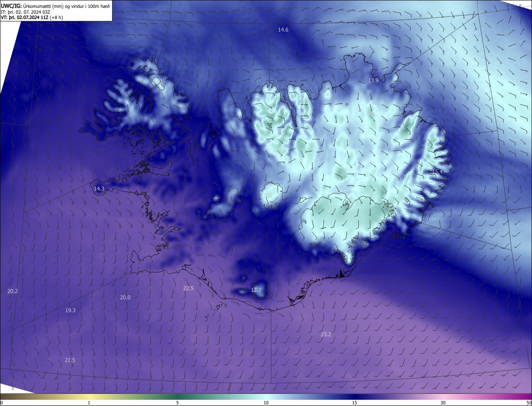Click the '30' tick on the color scale
This screenshot has width=532, height=406.
443,403
